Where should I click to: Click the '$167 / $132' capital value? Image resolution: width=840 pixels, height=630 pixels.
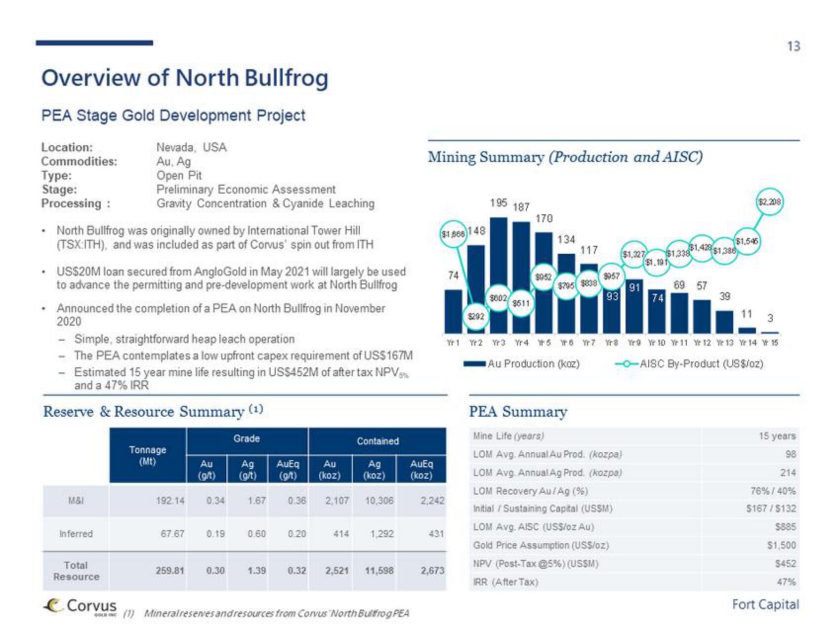[771, 509]
